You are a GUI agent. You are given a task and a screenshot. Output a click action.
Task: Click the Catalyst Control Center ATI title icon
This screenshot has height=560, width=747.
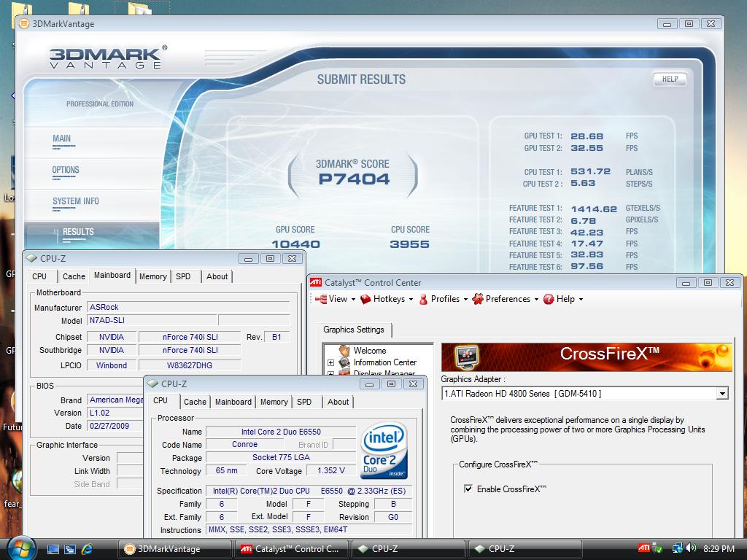(x=315, y=282)
